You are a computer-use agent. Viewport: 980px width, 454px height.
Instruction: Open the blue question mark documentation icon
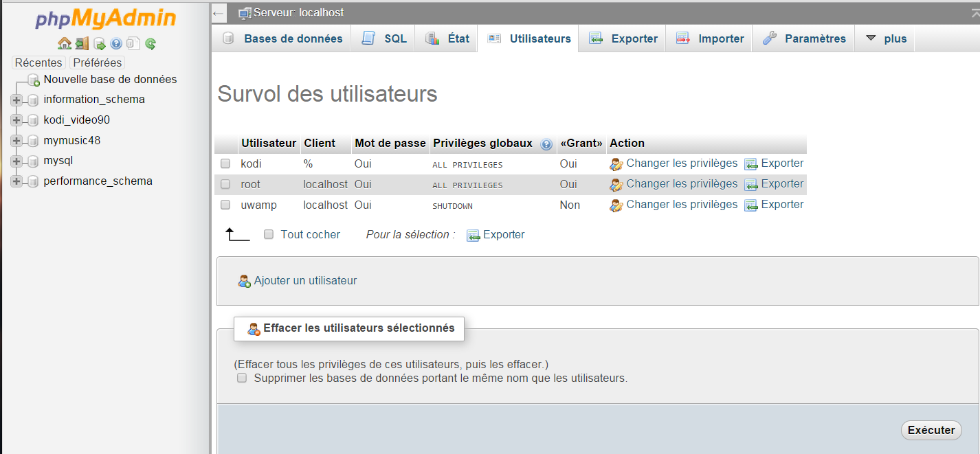(116, 44)
